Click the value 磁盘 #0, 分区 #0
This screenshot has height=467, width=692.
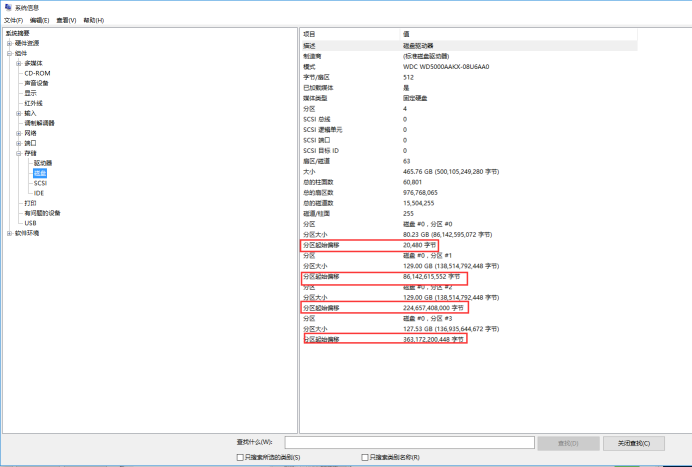(x=428, y=224)
